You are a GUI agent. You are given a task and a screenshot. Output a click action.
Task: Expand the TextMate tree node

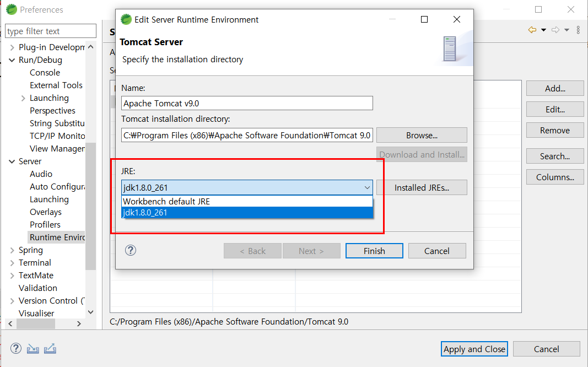(12, 276)
